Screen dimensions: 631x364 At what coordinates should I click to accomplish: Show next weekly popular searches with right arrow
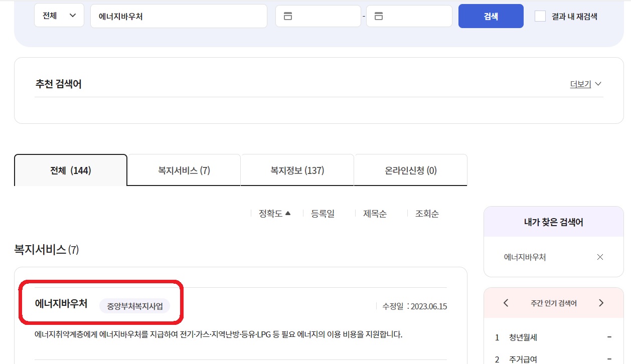(601, 303)
